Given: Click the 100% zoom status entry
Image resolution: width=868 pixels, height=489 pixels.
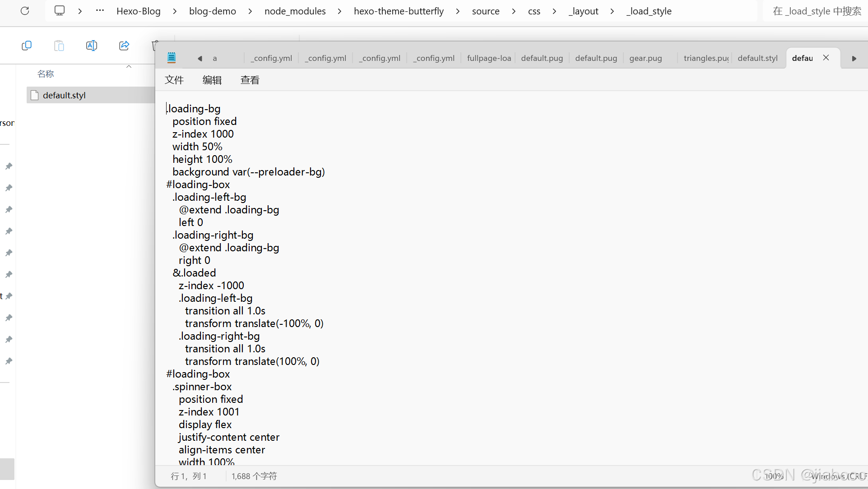Looking at the screenshot, I should [774, 476].
